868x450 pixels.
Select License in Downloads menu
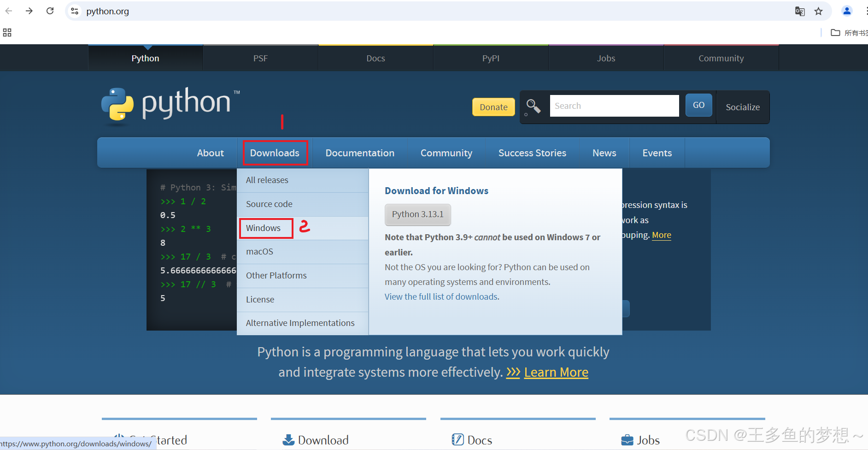tap(303, 300)
